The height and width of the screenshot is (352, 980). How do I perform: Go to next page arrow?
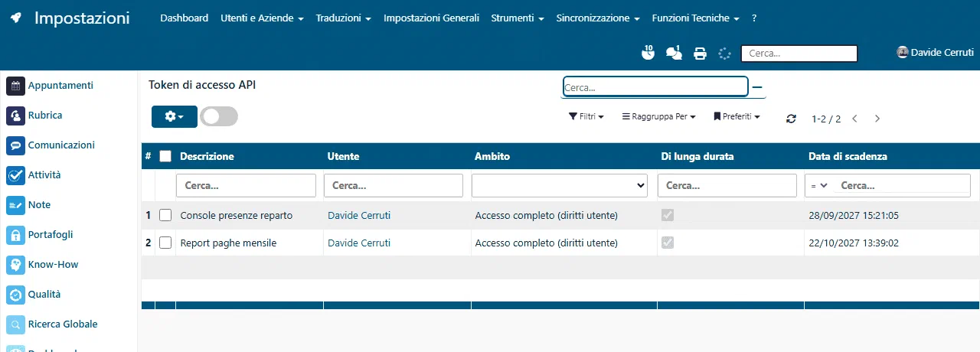tap(877, 119)
